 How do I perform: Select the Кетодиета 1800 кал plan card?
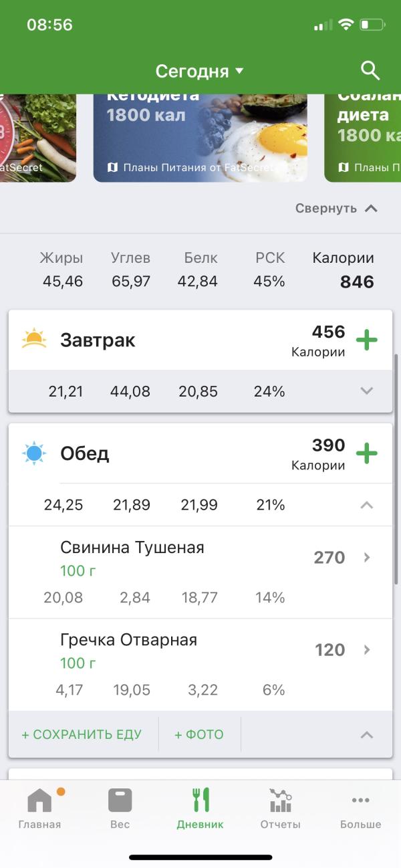(200, 137)
